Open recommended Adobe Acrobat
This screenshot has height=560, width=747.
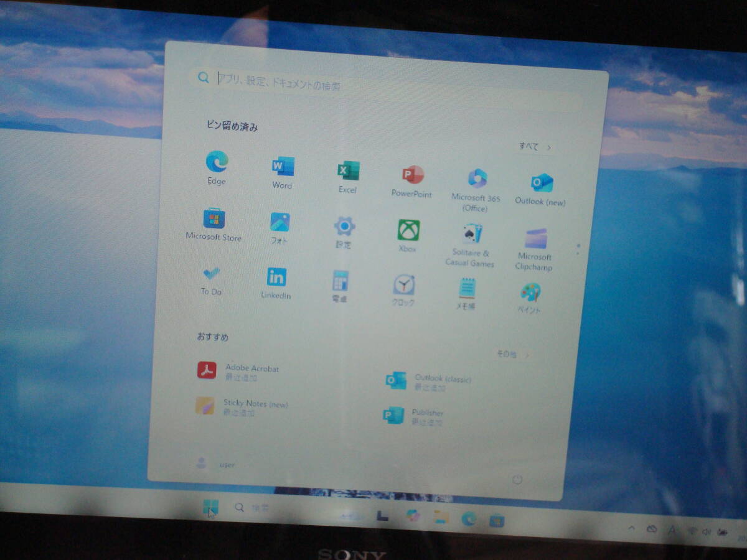239,371
